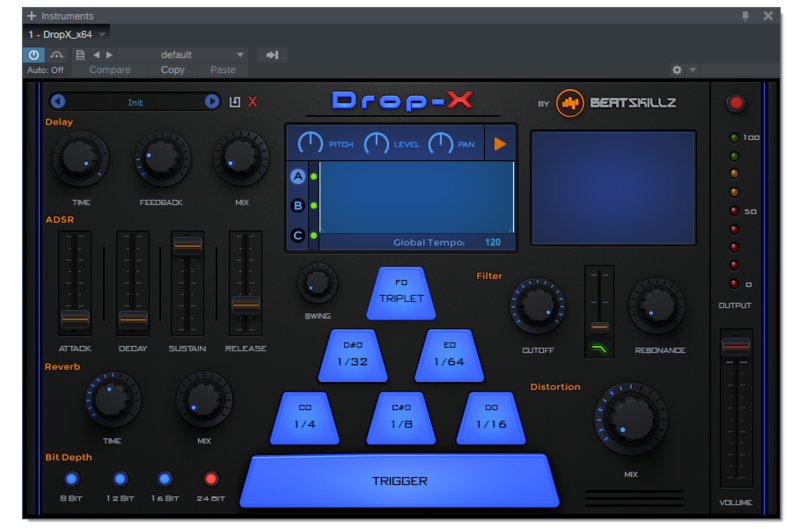The image size is (800, 529).
Task: Toggle green LED for slot A
Action: (x=314, y=177)
